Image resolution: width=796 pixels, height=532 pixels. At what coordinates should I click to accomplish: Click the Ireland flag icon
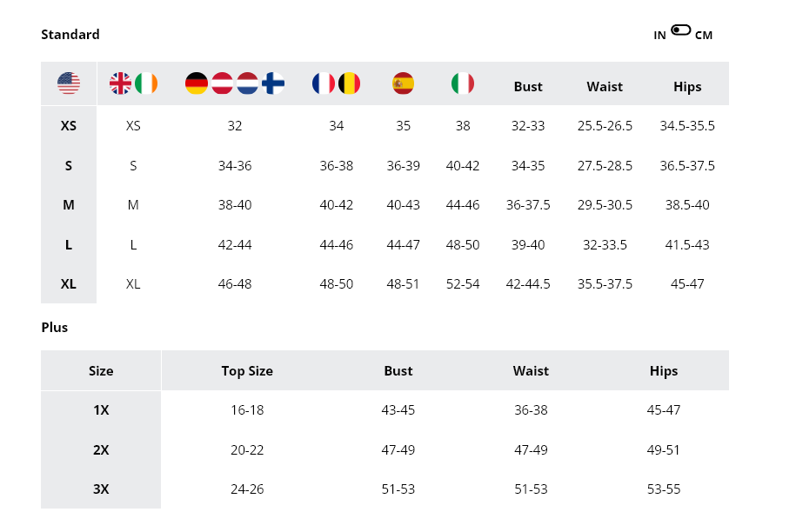(146, 83)
